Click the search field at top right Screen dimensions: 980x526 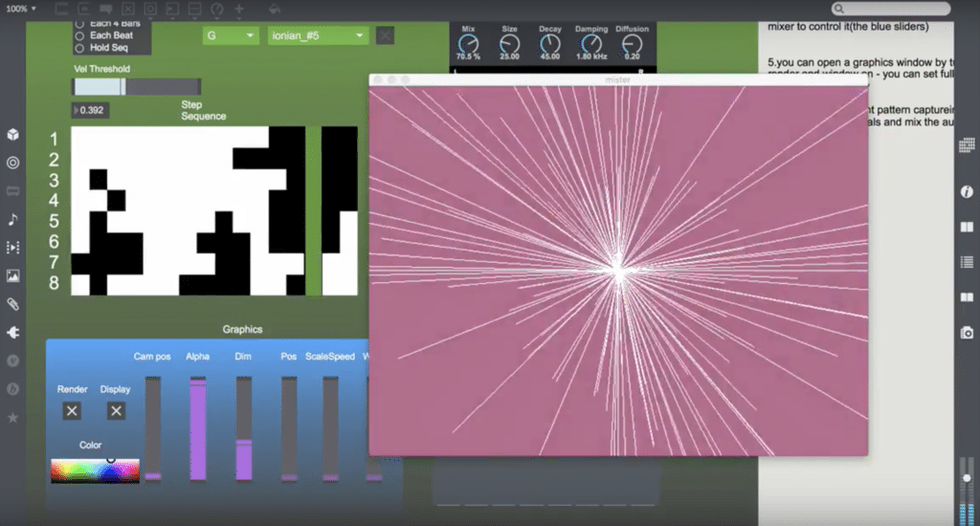tap(890, 9)
